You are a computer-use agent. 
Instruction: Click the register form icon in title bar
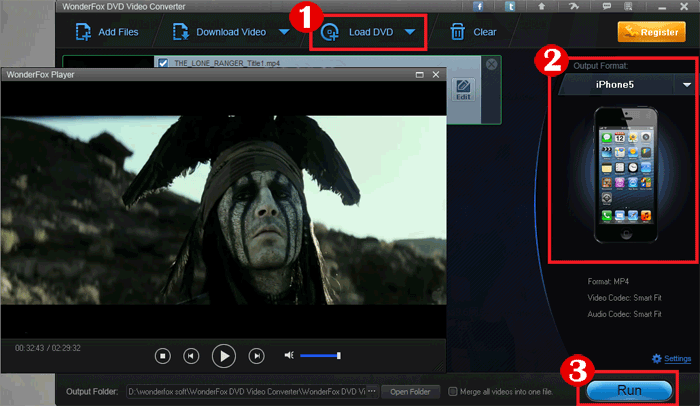tap(628, 6)
